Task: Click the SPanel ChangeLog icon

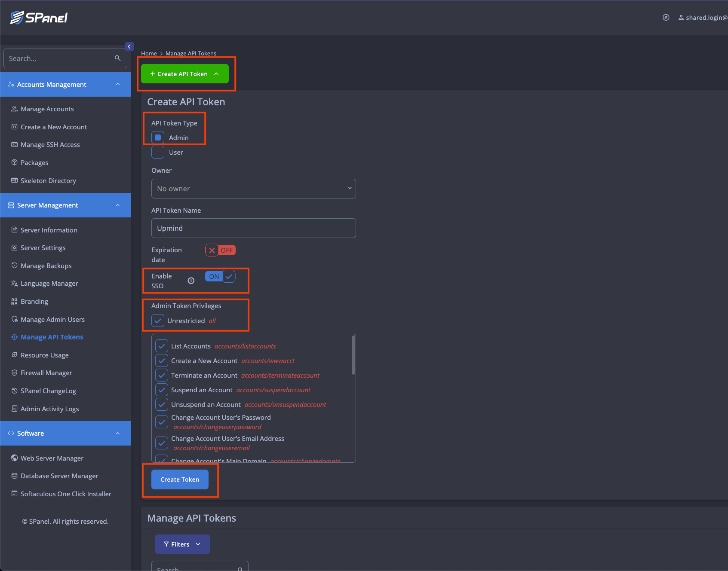Action: tap(14, 391)
